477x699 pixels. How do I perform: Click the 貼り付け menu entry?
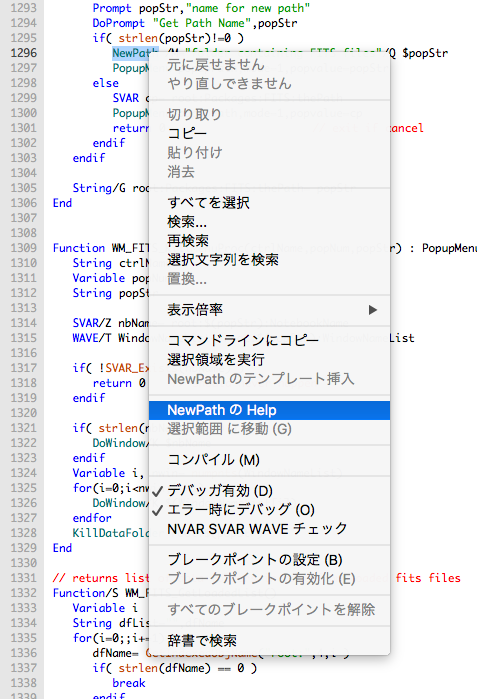(x=269, y=152)
